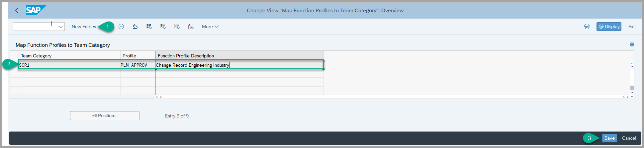Click the Deselect All toolbar icon

177,27
